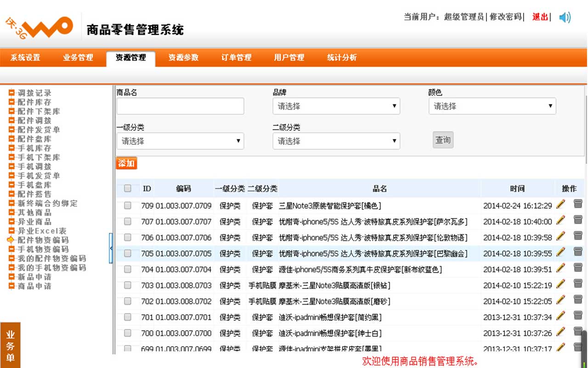Click edit pencil icon for row 701

pos(560,316)
